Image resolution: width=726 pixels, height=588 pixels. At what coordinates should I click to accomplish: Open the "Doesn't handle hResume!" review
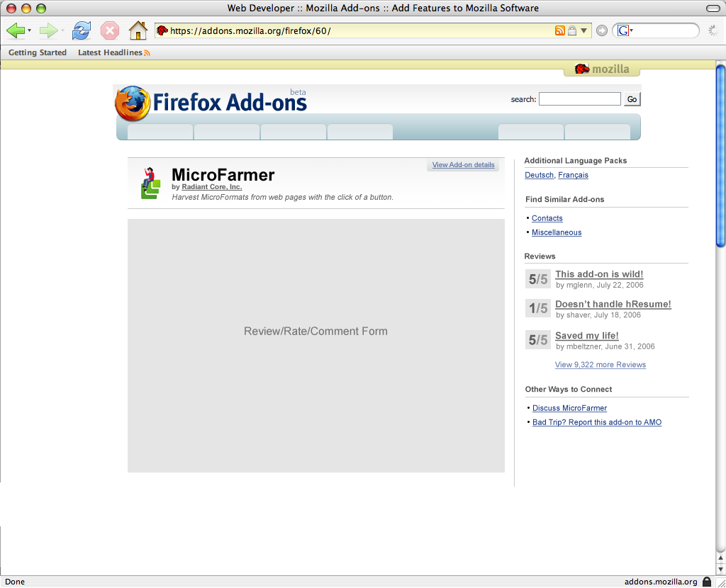click(613, 305)
